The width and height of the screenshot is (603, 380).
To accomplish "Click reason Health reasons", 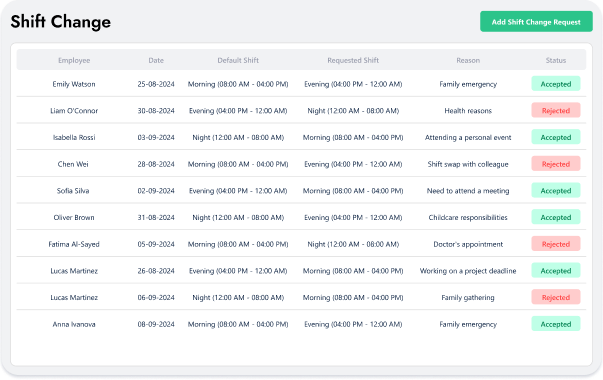I will click(x=468, y=111).
